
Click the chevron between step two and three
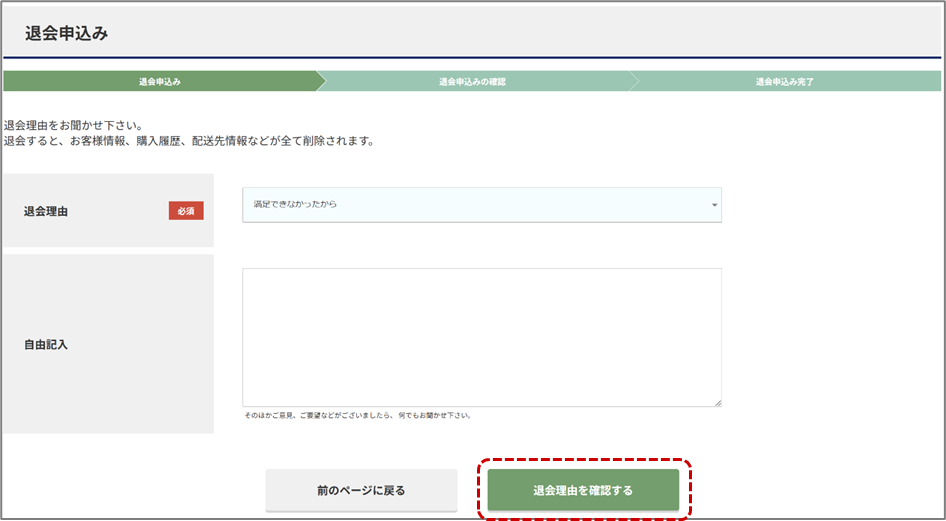coord(633,81)
